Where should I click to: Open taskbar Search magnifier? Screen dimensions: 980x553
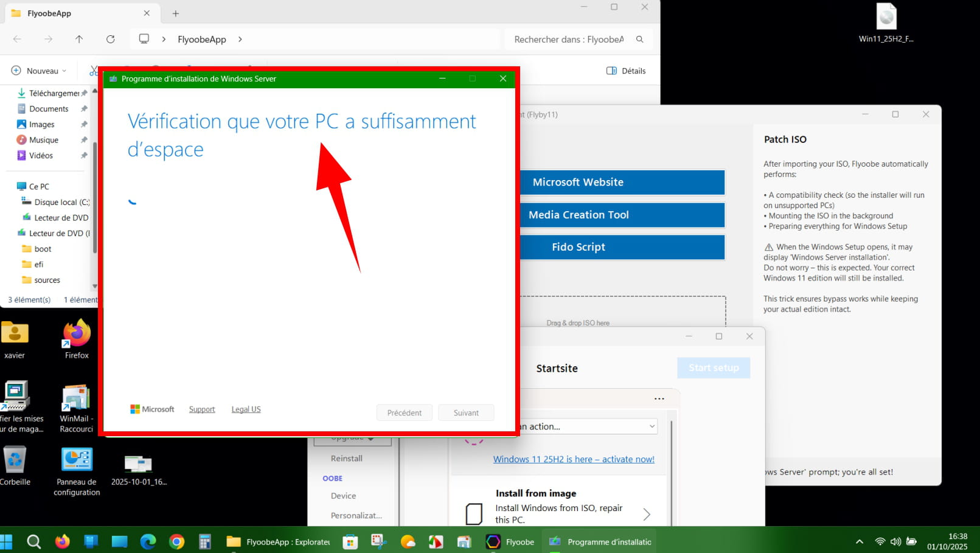pyautogui.click(x=34, y=541)
